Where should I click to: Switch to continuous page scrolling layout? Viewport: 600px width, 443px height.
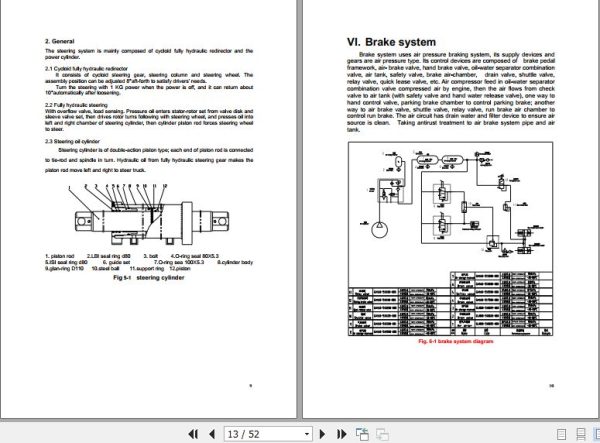click(580, 434)
